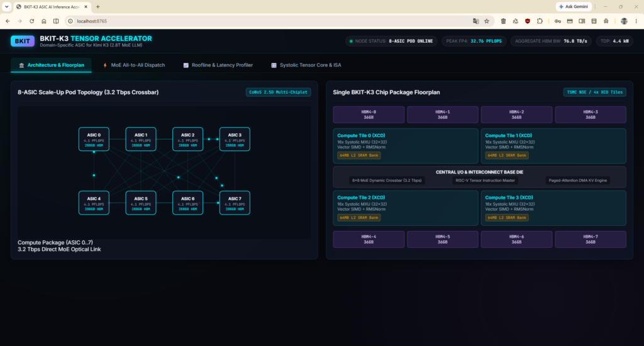
Task: Click the recycle arrows extension icon
Action: coord(516,21)
